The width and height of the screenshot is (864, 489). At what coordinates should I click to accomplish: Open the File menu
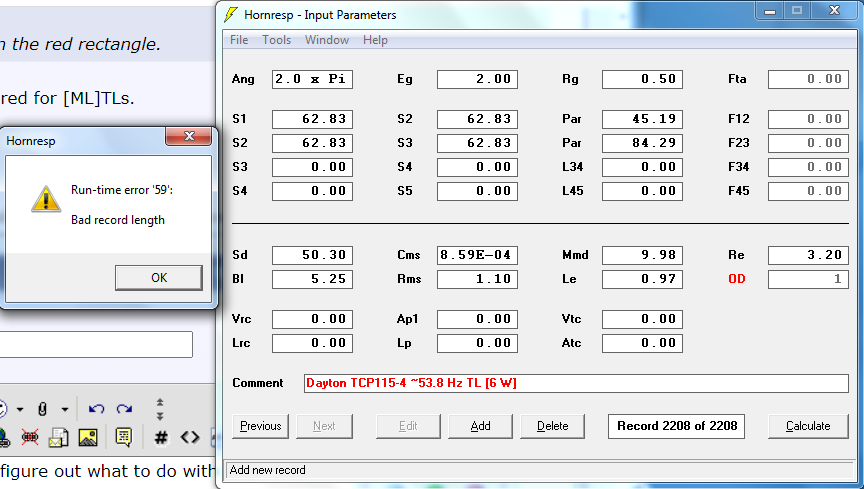pyautogui.click(x=239, y=40)
